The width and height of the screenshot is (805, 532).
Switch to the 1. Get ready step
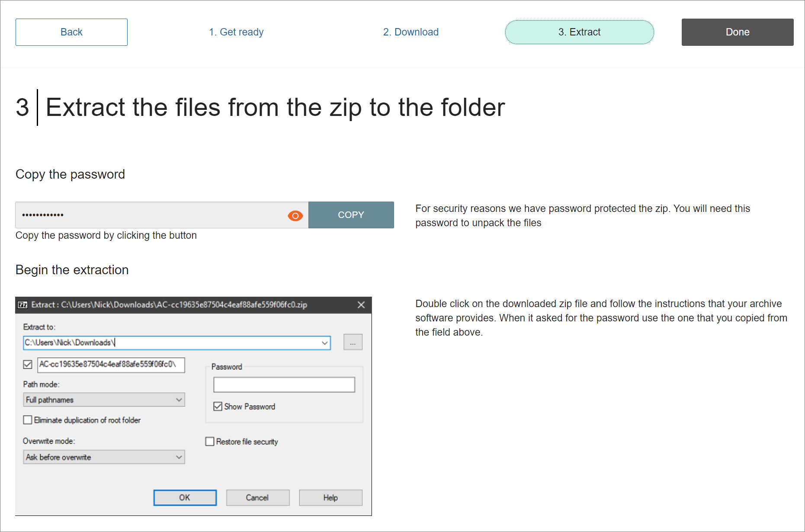(x=236, y=32)
